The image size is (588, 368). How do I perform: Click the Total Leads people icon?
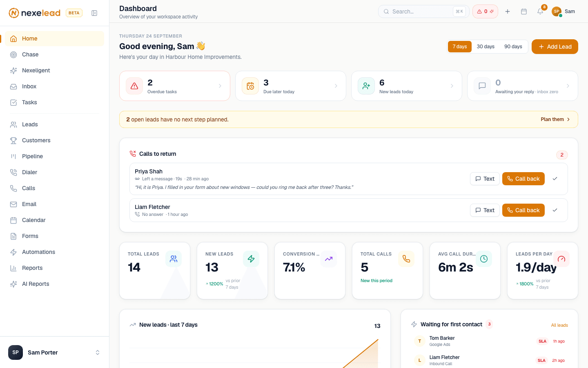[174, 259]
